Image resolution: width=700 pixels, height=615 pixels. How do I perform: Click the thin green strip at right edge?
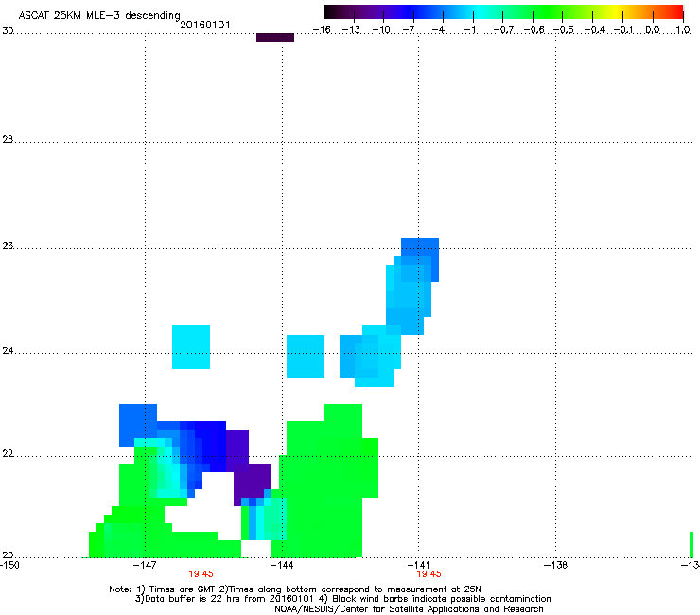[x=691, y=545]
